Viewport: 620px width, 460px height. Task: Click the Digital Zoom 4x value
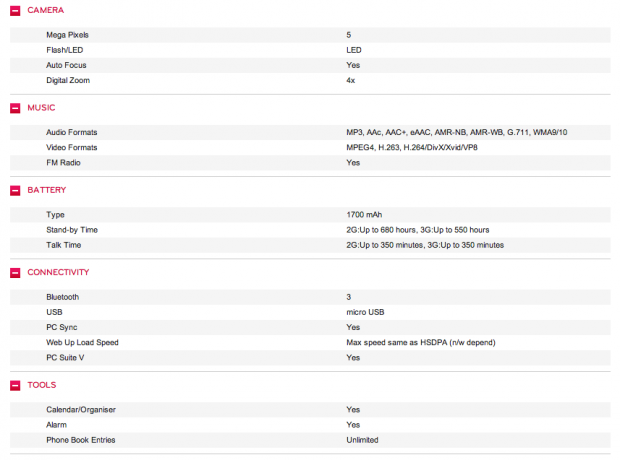350,80
